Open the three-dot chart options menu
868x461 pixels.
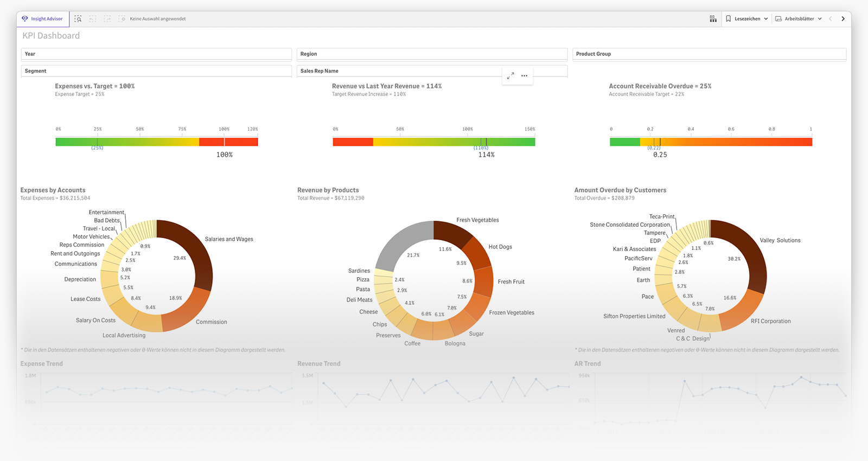coord(525,76)
